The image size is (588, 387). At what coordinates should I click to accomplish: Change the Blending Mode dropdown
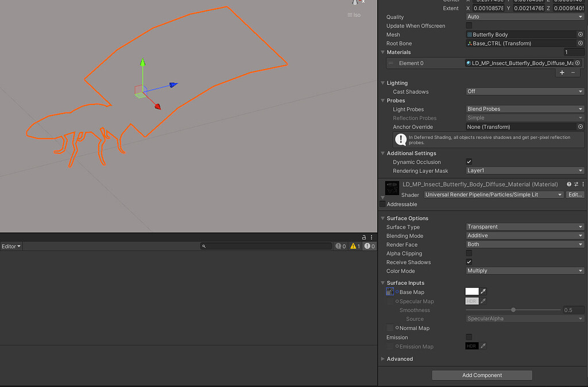(524, 235)
